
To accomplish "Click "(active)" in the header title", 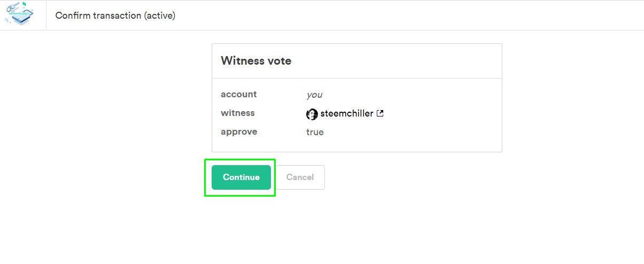I will [x=159, y=15].
